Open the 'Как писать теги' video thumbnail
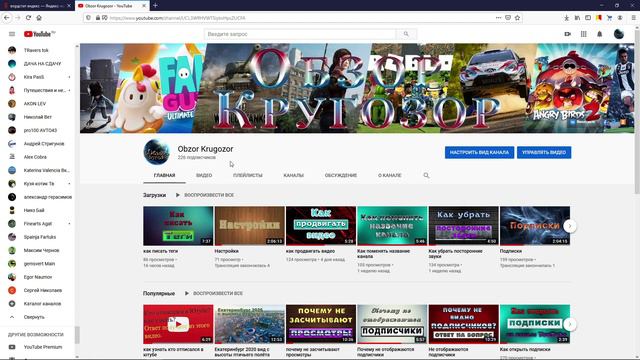This screenshot has width=640, height=360. point(178,226)
